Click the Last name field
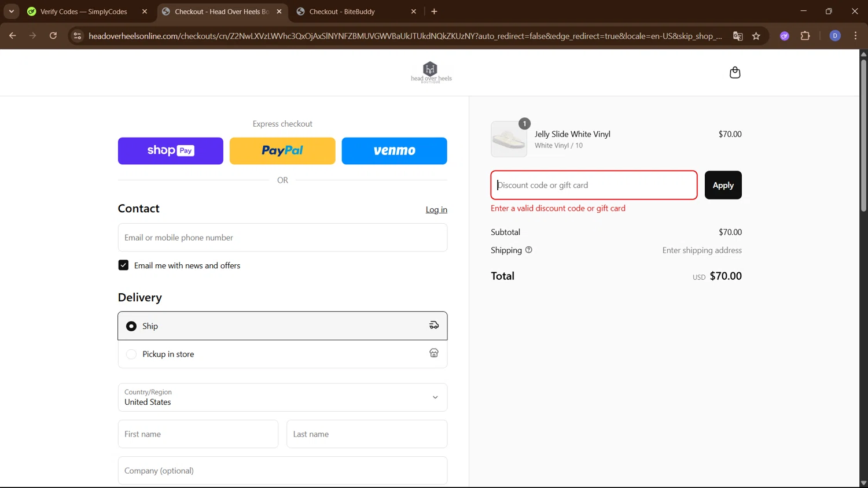The width and height of the screenshot is (868, 488). tap(367, 434)
